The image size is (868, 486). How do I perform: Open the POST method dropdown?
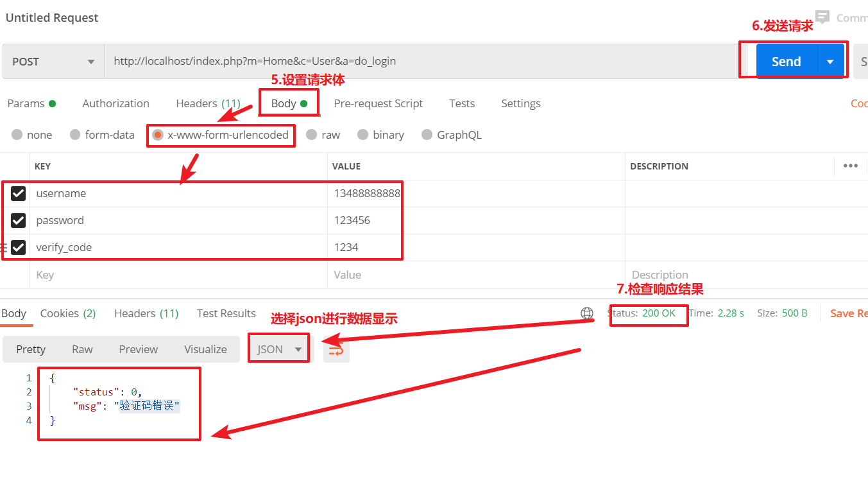(x=53, y=62)
